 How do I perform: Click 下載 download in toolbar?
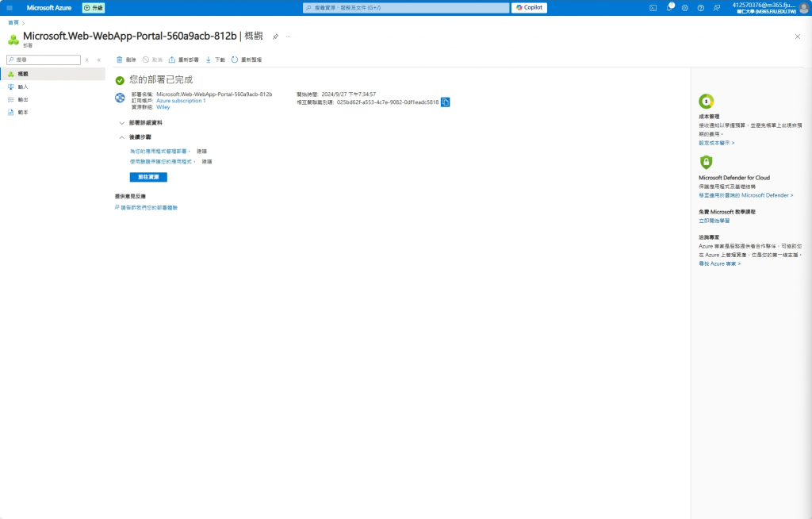coord(215,60)
